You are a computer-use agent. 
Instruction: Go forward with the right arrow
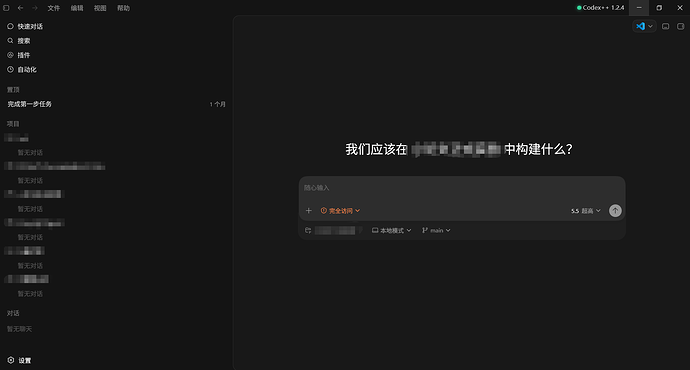(35, 8)
